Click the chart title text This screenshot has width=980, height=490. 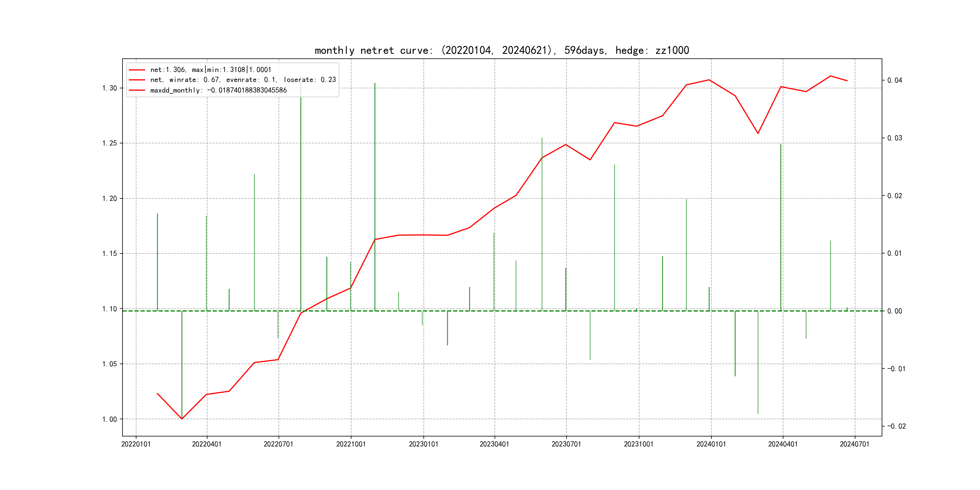pos(501,50)
